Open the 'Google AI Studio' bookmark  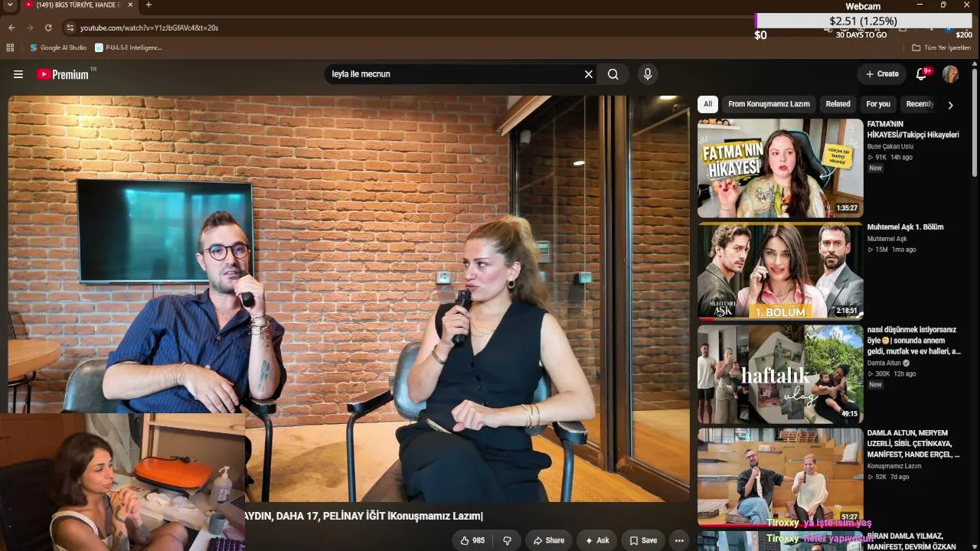(x=58, y=47)
